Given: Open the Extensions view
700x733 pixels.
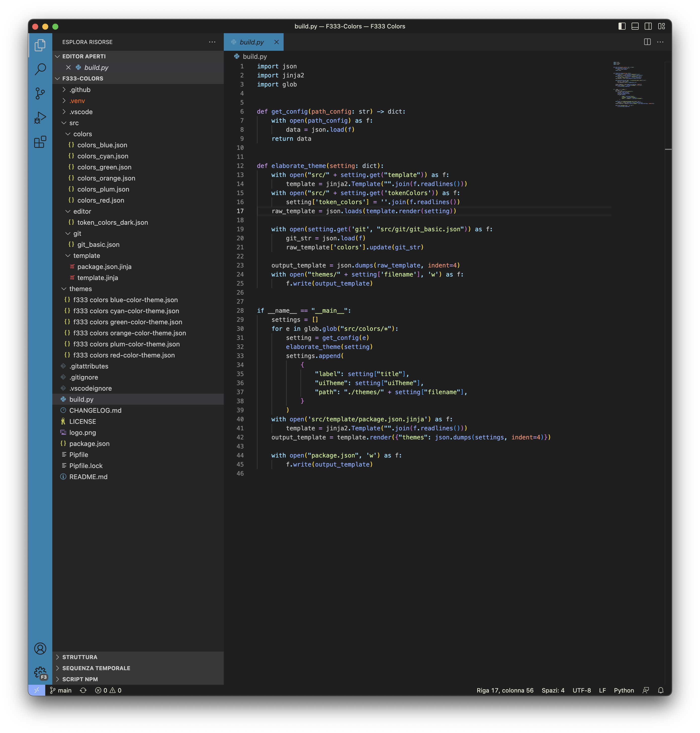Looking at the screenshot, I should (x=40, y=142).
